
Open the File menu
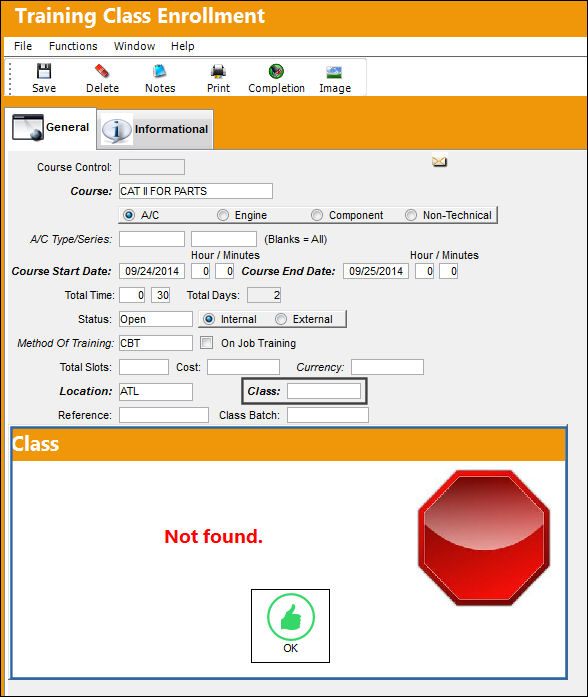[x=23, y=46]
